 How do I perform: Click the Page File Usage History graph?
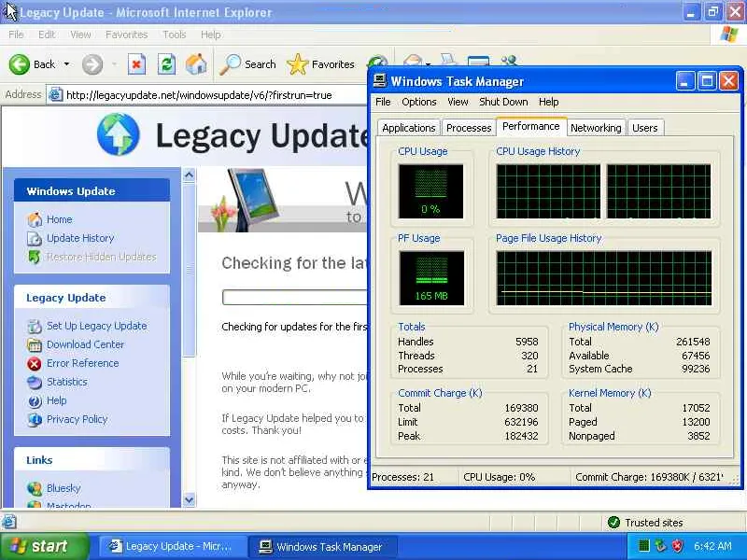click(603, 278)
